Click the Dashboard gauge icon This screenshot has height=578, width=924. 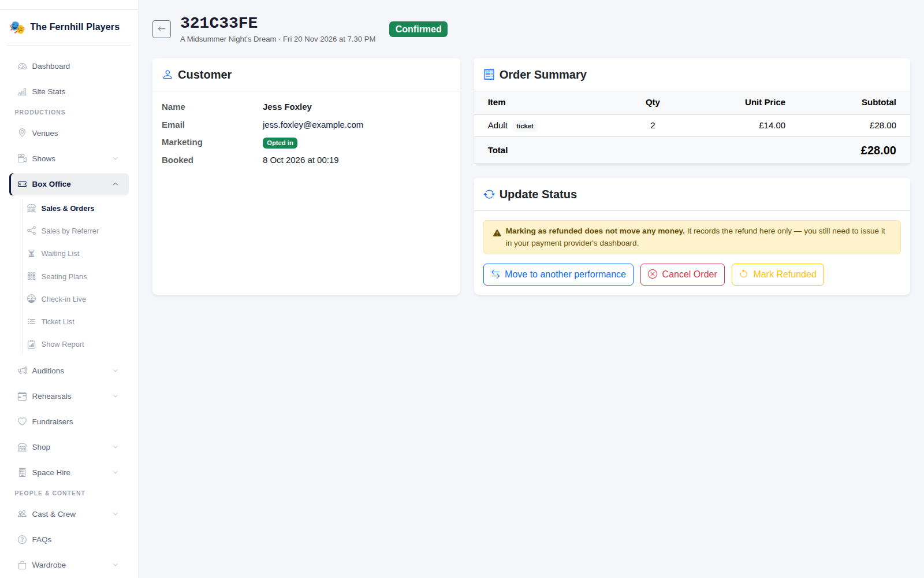(x=23, y=66)
